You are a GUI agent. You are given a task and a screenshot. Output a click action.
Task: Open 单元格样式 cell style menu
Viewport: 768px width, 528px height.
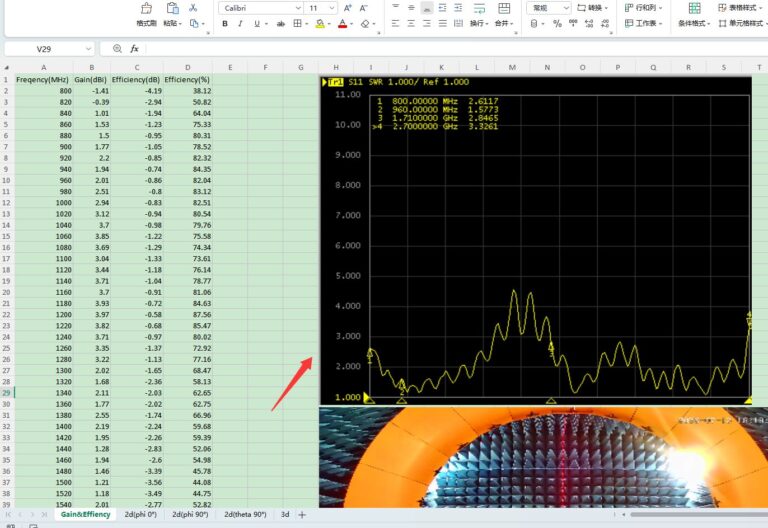(743, 23)
